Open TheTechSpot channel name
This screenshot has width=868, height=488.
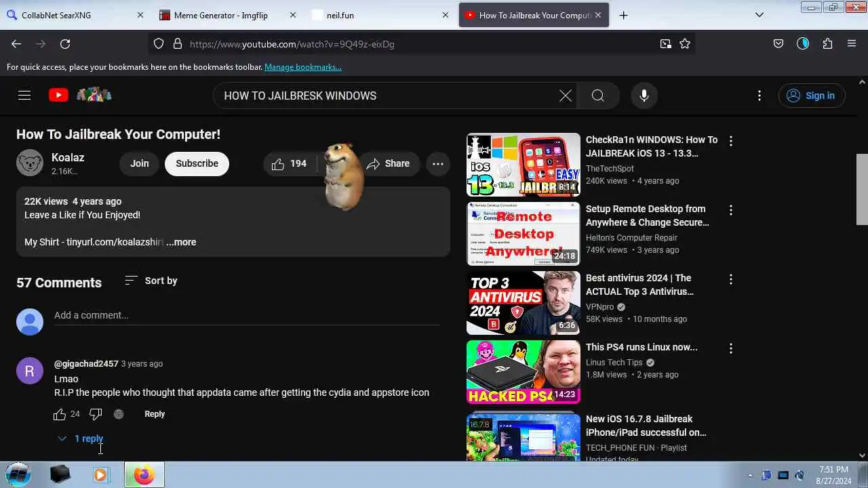pyautogui.click(x=610, y=169)
